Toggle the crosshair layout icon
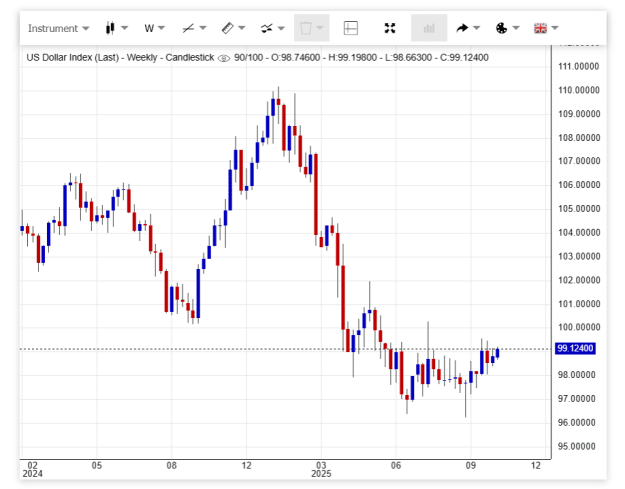Image resolution: width=625 pixels, height=489 pixels. [350, 28]
